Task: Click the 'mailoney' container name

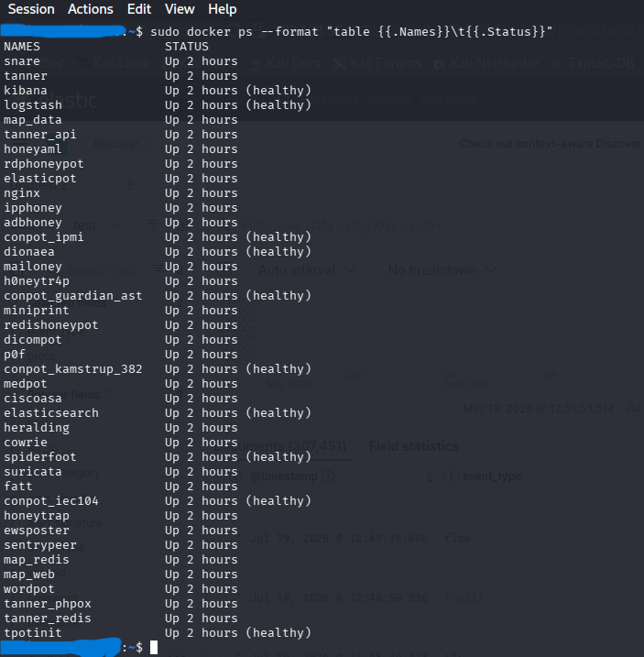Action: click(33, 267)
